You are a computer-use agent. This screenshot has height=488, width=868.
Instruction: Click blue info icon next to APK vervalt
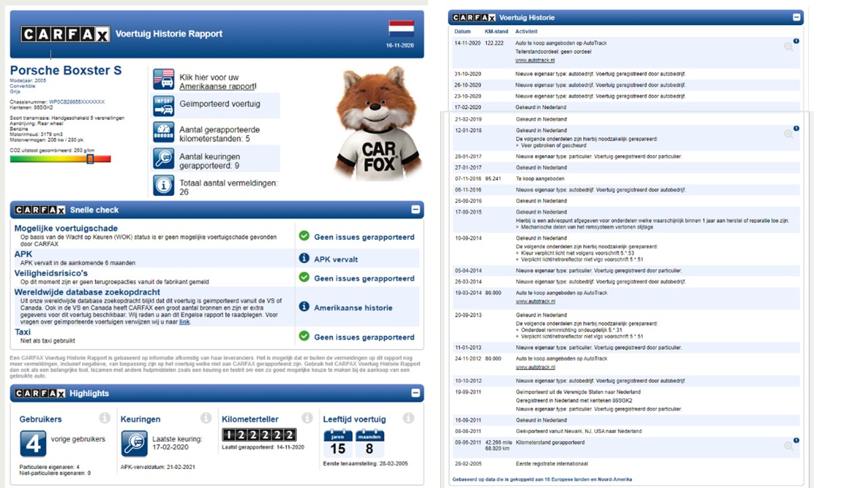pos(304,259)
